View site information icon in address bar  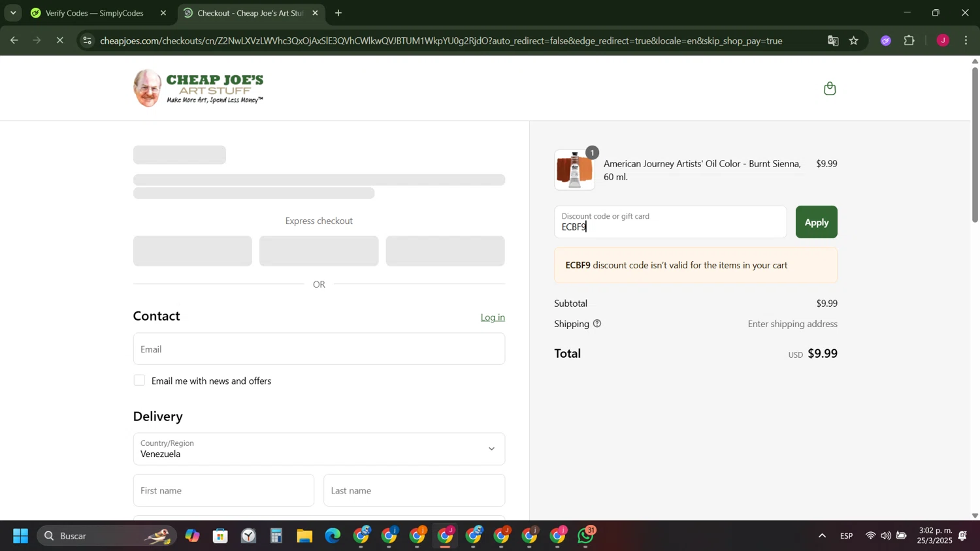pos(87,40)
